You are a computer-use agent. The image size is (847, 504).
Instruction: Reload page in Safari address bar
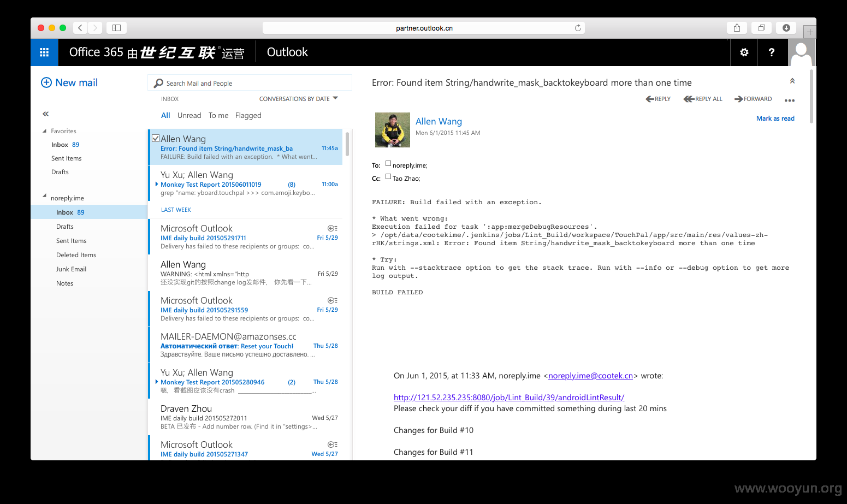[578, 28]
